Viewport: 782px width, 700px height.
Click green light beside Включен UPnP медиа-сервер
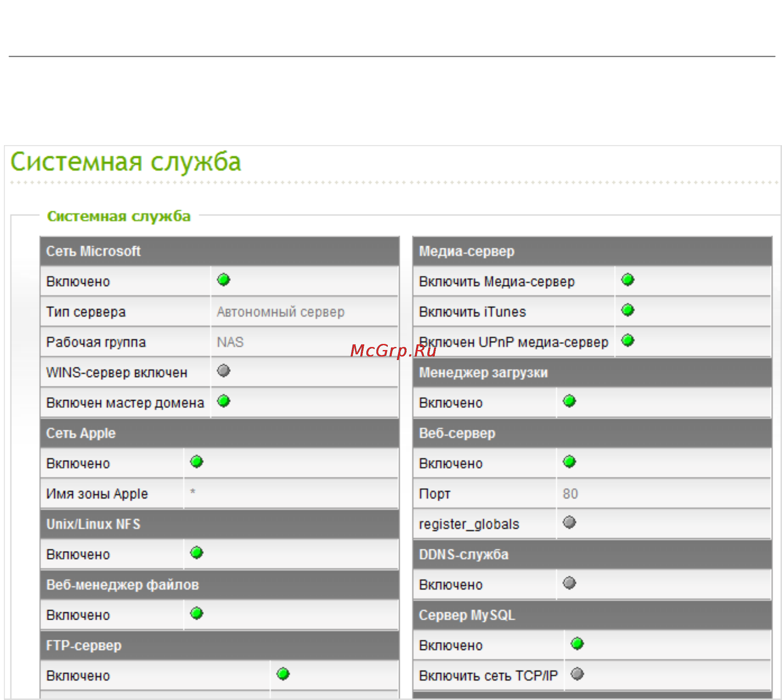tap(628, 340)
